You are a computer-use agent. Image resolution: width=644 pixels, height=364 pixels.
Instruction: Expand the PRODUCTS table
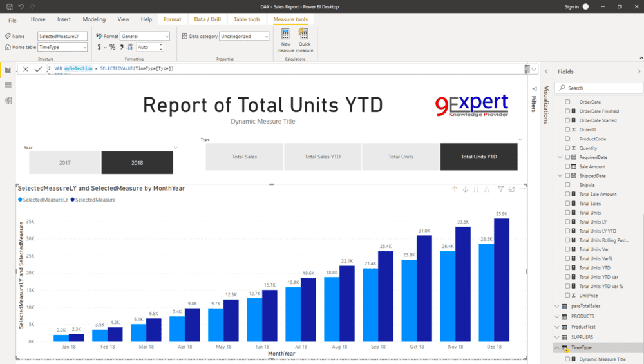557,316
